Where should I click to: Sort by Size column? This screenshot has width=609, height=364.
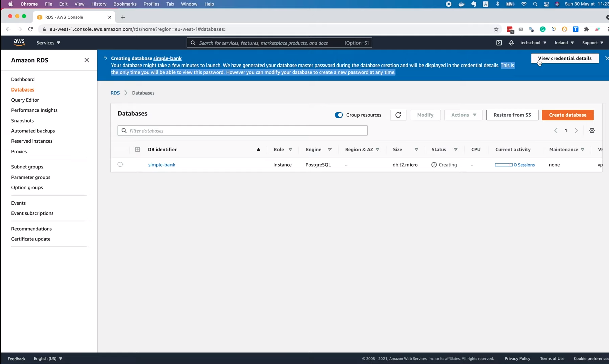(416, 149)
